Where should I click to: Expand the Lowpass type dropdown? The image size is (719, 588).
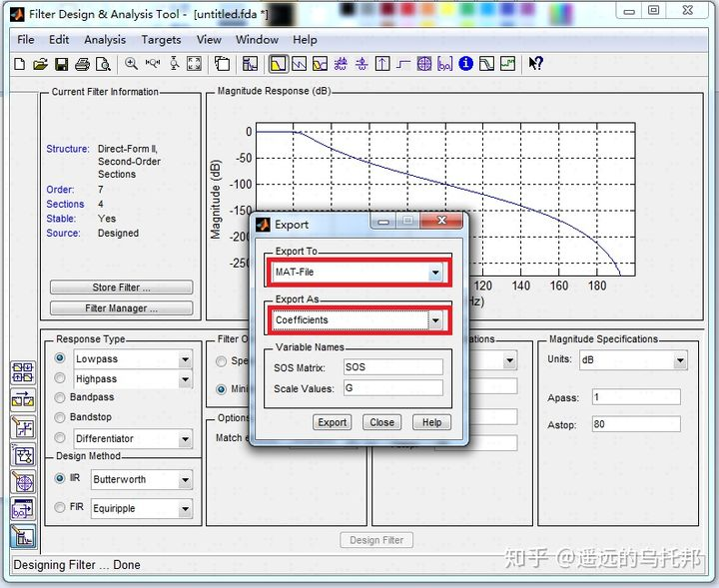point(185,359)
